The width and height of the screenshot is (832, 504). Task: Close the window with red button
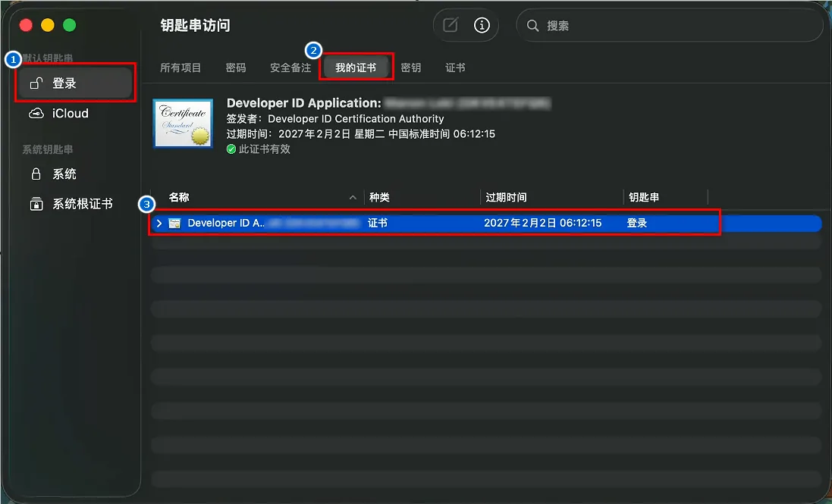pyautogui.click(x=26, y=25)
